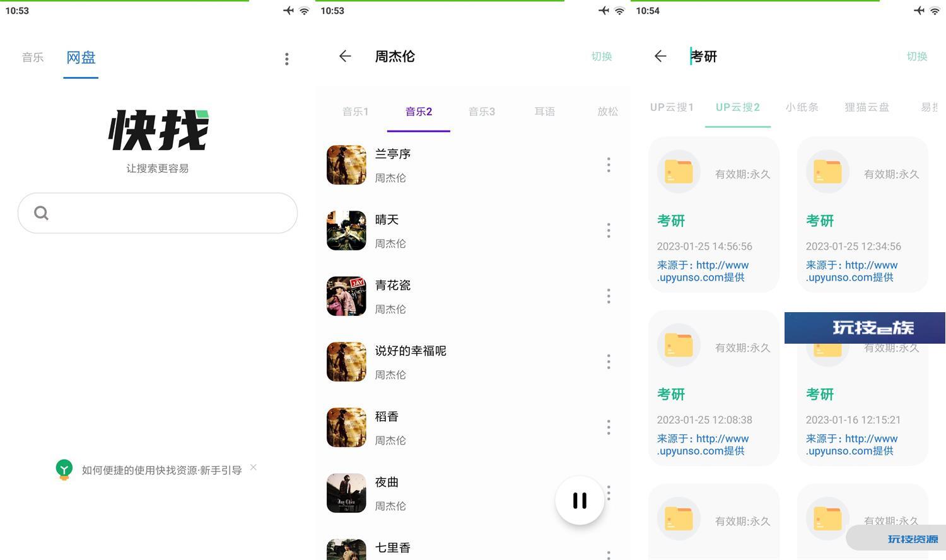Viewport: 946px width, 560px height.
Task: Switch to 音乐1 source tab
Action: tap(356, 112)
